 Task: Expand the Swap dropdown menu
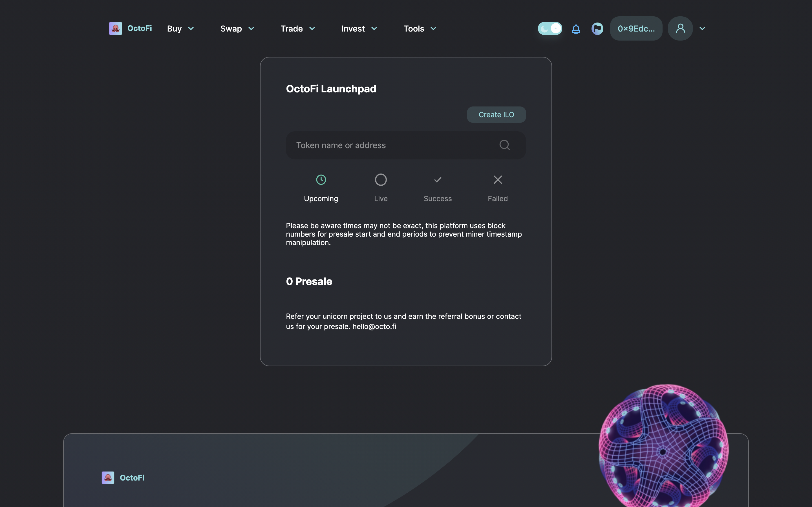pyautogui.click(x=237, y=29)
